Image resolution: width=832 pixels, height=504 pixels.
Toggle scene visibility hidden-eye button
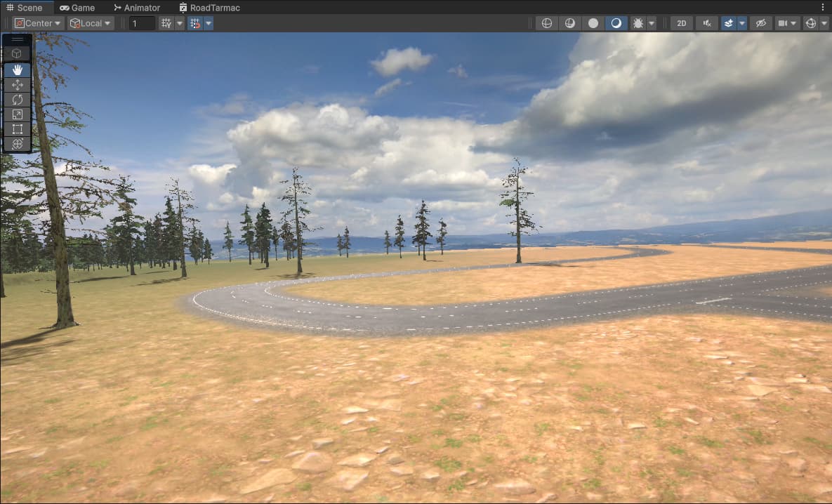761,23
